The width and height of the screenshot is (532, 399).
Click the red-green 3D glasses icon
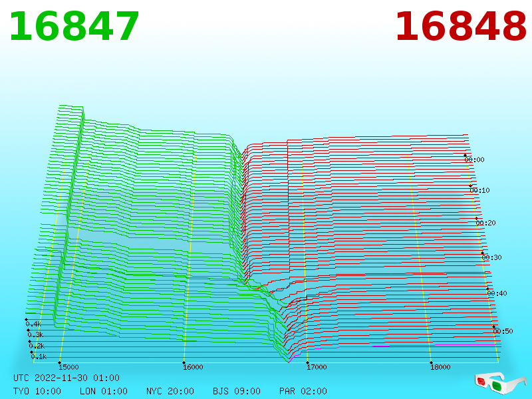coord(500,383)
